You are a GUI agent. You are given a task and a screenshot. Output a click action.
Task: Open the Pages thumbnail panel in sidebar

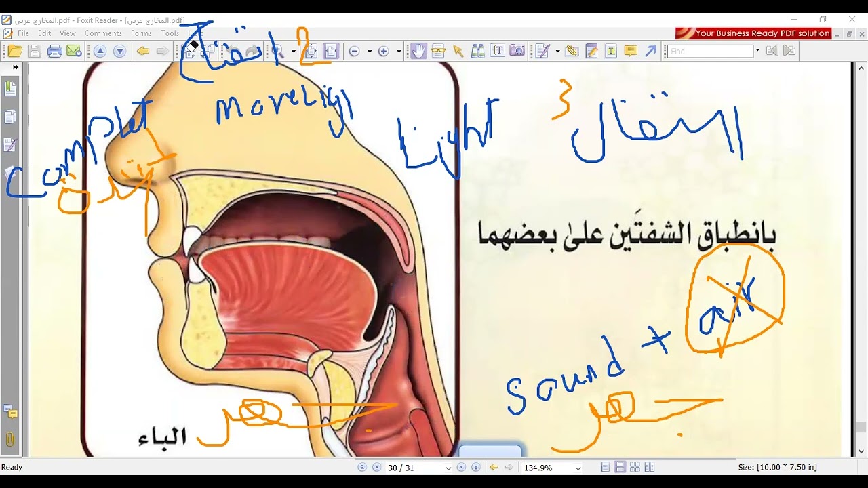10,117
